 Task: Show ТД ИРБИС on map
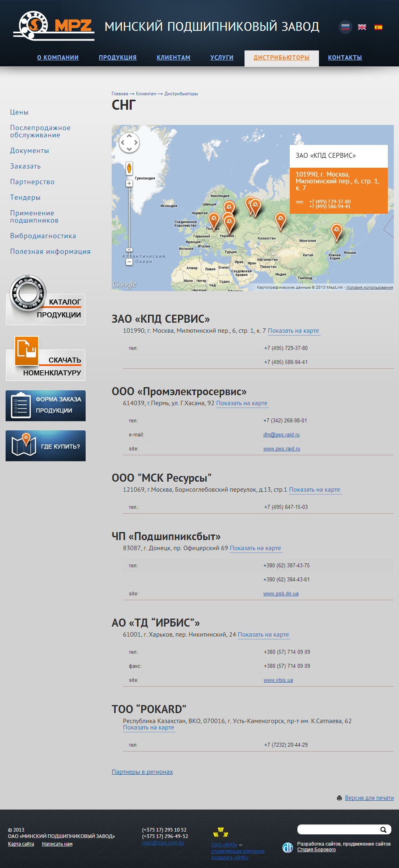pyautogui.click(x=263, y=635)
